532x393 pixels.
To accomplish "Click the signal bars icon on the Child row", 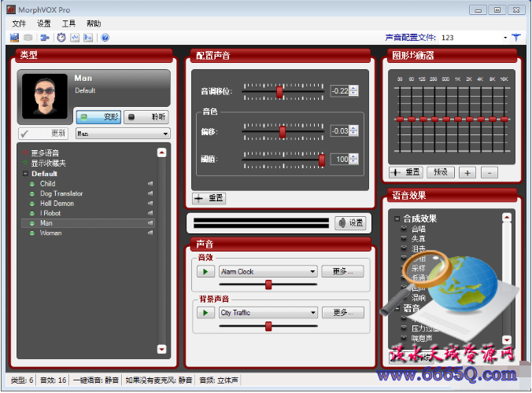I will [x=150, y=184].
